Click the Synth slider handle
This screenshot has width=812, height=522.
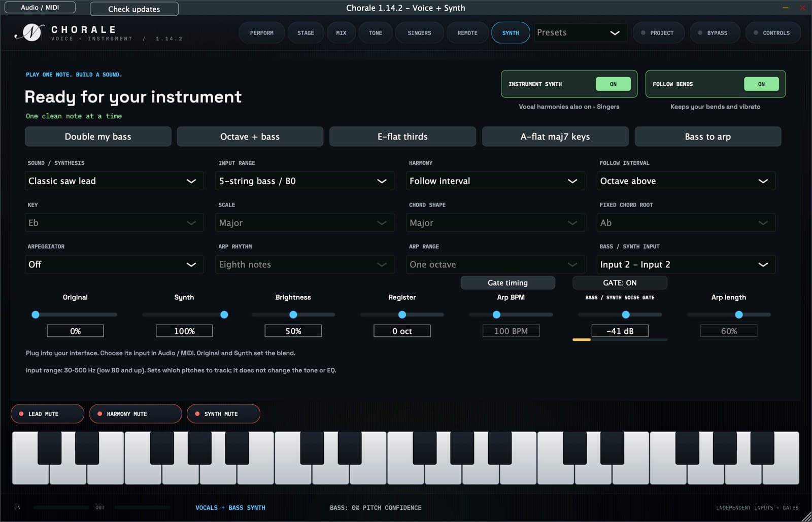224,315
